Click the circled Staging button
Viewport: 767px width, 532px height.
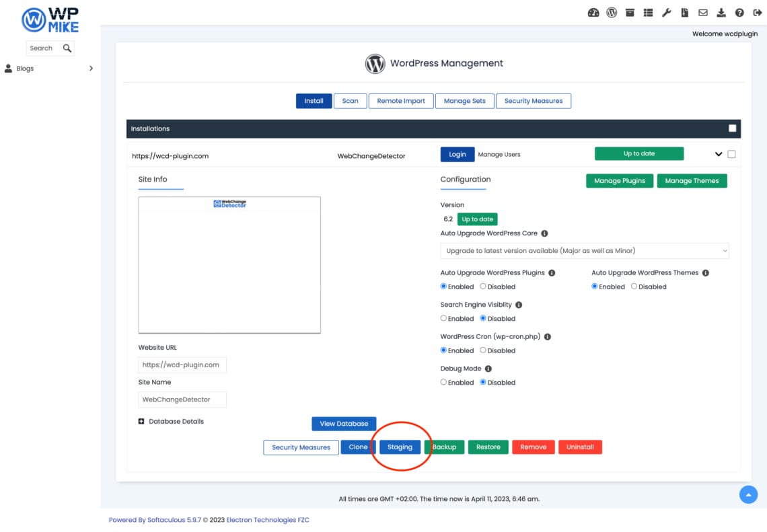pos(400,447)
